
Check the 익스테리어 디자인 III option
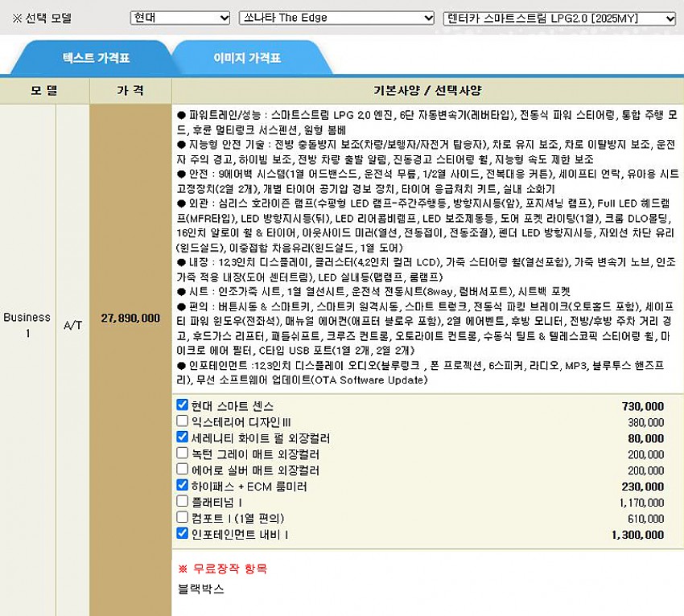pyautogui.click(x=183, y=421)
